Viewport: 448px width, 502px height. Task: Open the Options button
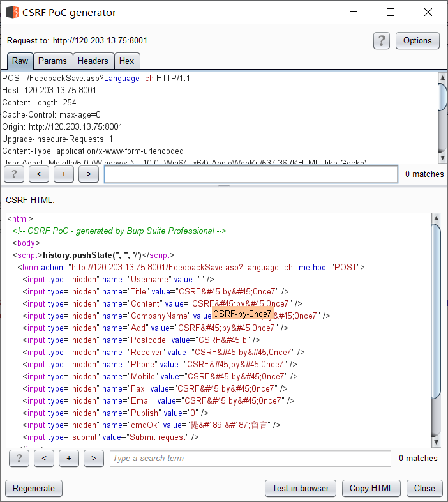point(417,41)
